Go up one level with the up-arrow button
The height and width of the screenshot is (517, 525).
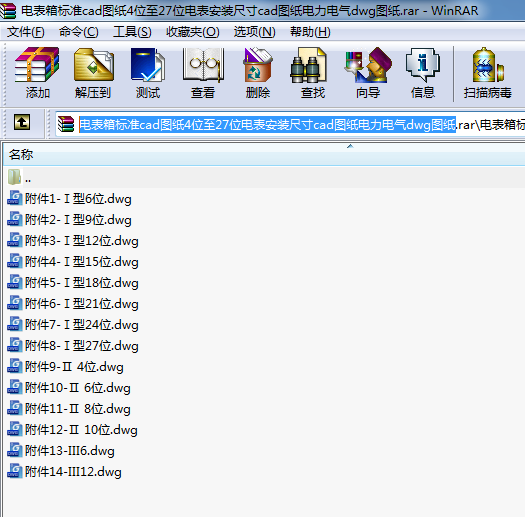coord(22,122)
